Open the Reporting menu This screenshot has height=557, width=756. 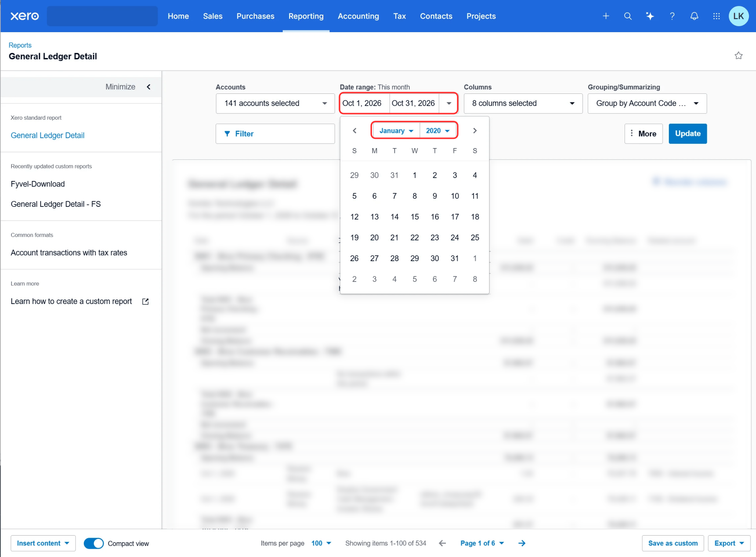click(x=306, y=16)
